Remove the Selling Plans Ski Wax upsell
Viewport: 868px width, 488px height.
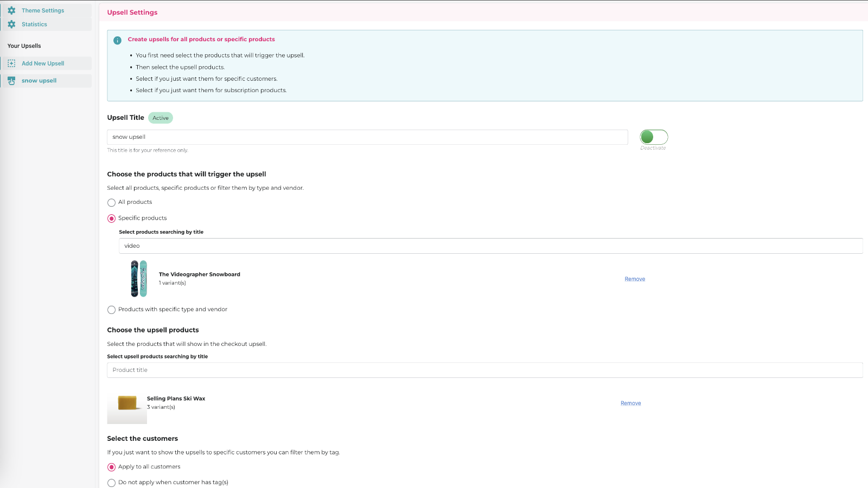(x=630, y=403)
